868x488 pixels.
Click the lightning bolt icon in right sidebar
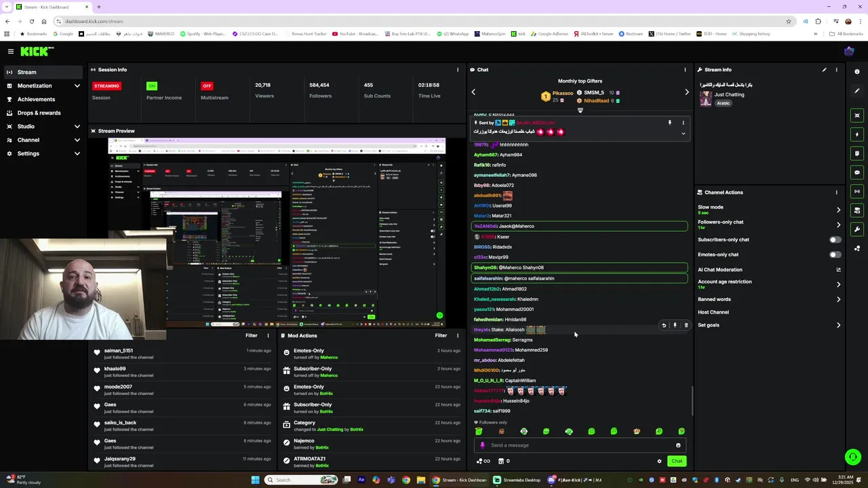[x=857, y=134]
